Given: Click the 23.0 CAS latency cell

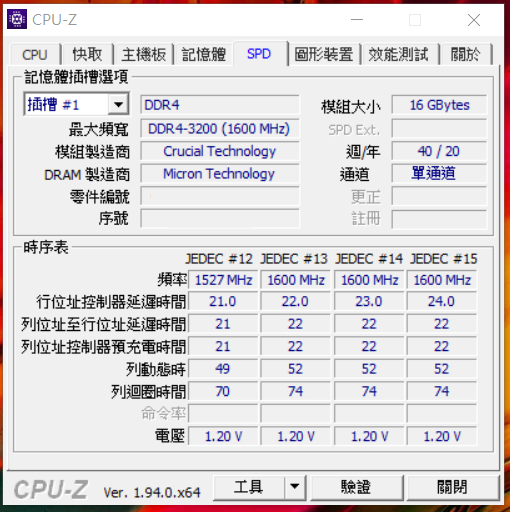Looking at the screenshot, I should 369,301.
